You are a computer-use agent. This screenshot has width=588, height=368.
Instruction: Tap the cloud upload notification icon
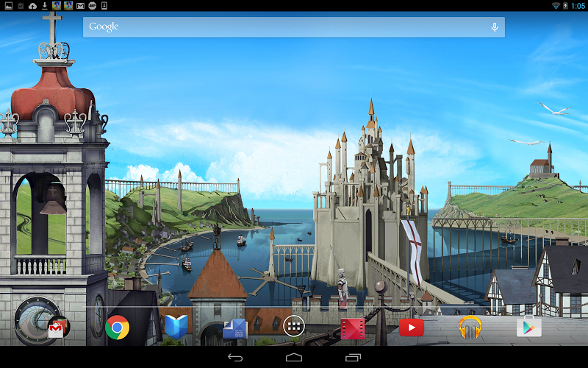pos(32,6)
